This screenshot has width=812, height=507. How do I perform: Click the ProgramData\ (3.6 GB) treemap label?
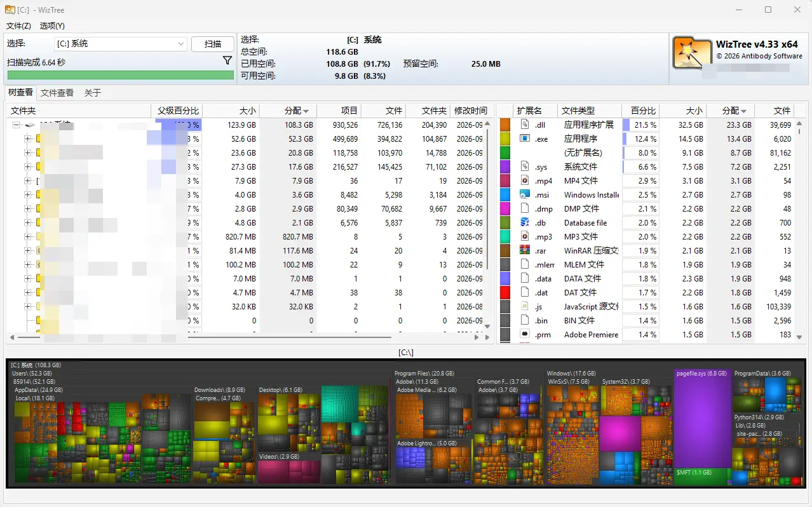pyautogui.click(x=762, y=374)
